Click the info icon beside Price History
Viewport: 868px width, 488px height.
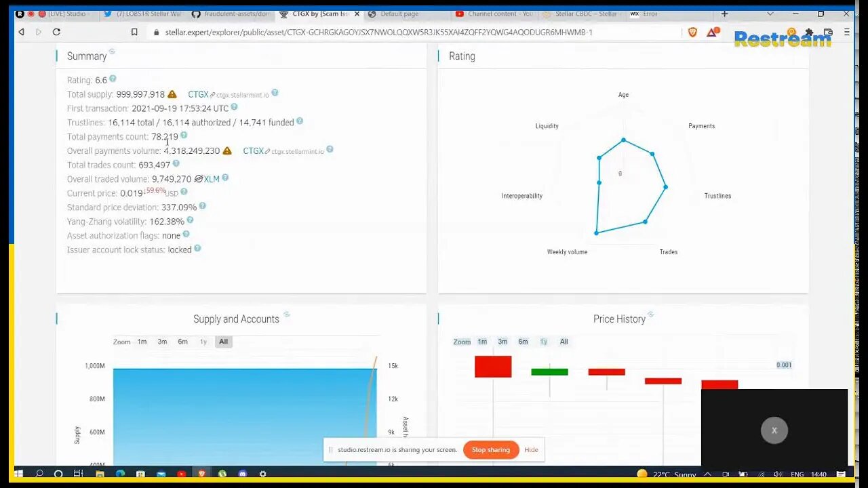[x=651, y=314]
